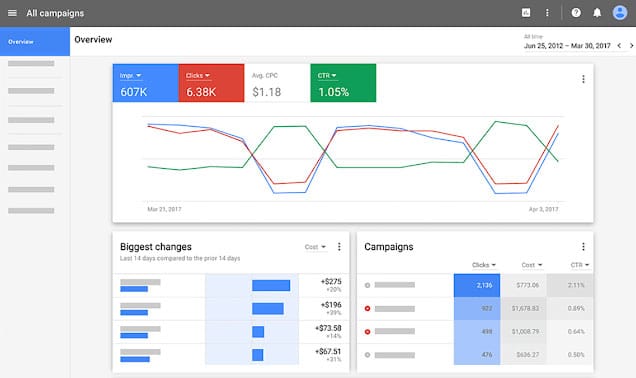Image resolution: width=636 pixels, height=378 pixels.
Task: Go to previous date range arrow
Action: point(619,46)
